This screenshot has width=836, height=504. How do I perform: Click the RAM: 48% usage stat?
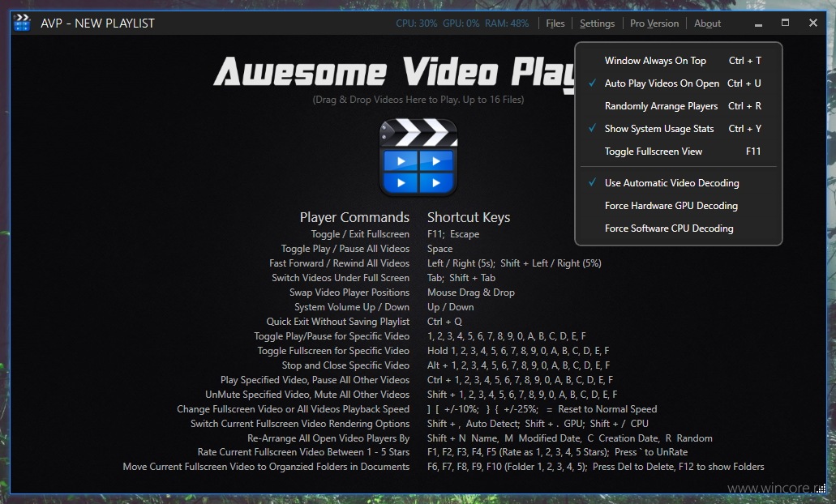coord(507,23)
